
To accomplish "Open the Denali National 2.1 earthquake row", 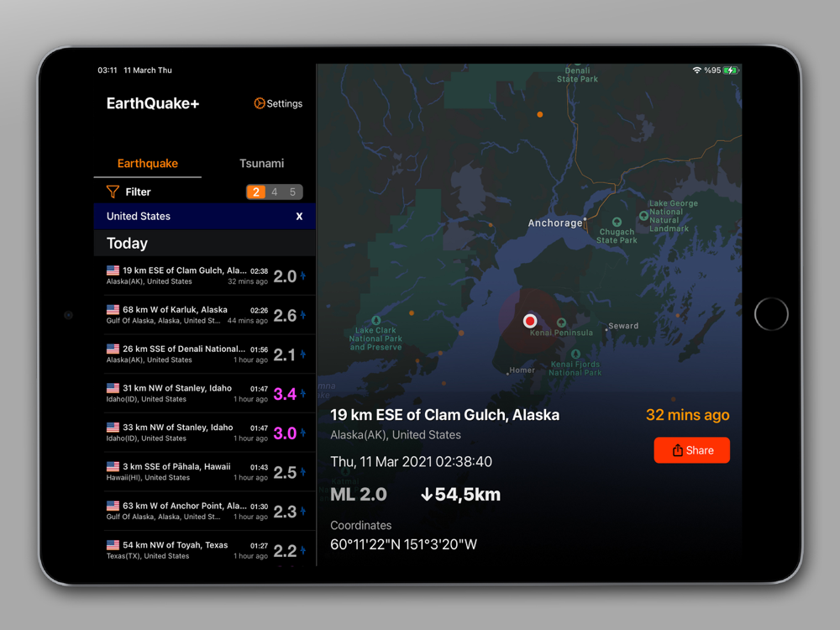I will tap(205, 354).
